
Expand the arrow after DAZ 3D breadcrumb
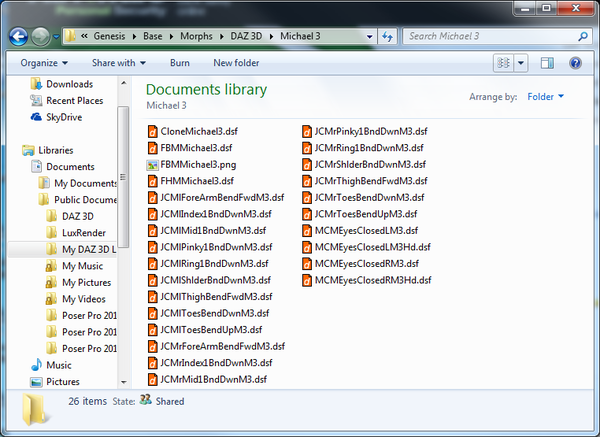tap(271, 37)
